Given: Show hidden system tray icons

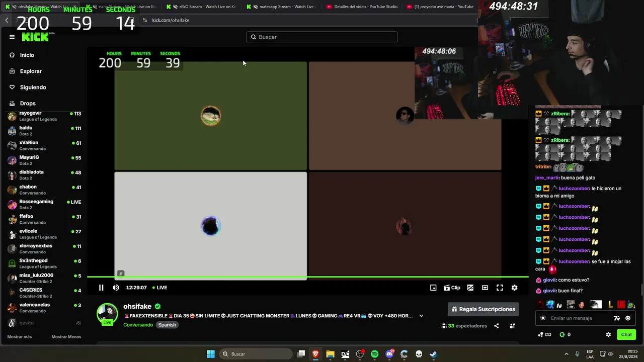Looking at the screenshot, I should coord(567,354).
